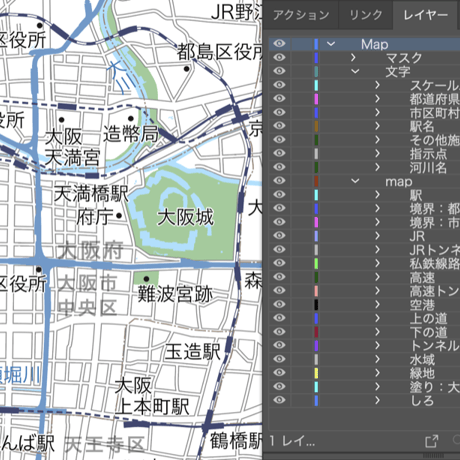This screenshot has width=460, height=460.
Task: Hide the 空港 layer
Action: click(279, 304)
